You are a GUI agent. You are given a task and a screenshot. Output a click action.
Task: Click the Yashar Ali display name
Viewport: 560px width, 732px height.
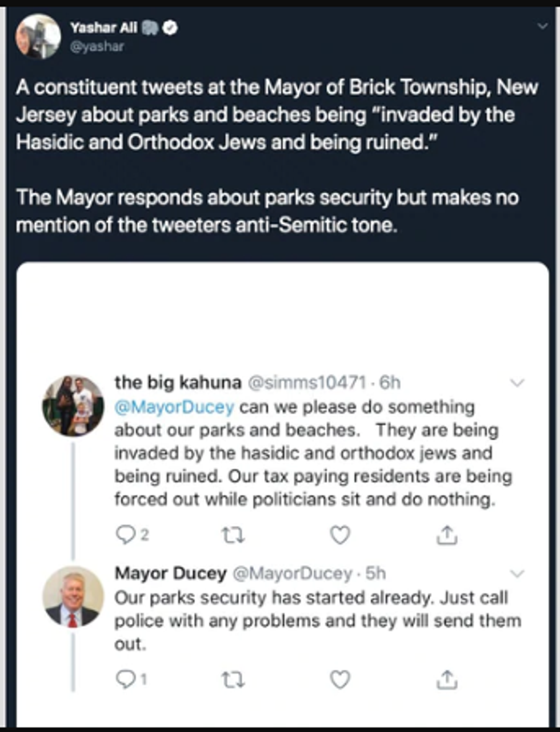tap(103, 27)
